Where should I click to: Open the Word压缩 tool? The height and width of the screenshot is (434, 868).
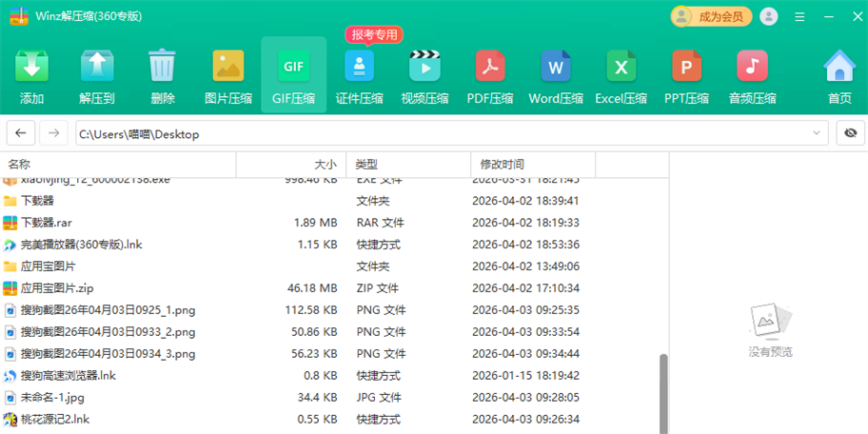tap(556, 74)
